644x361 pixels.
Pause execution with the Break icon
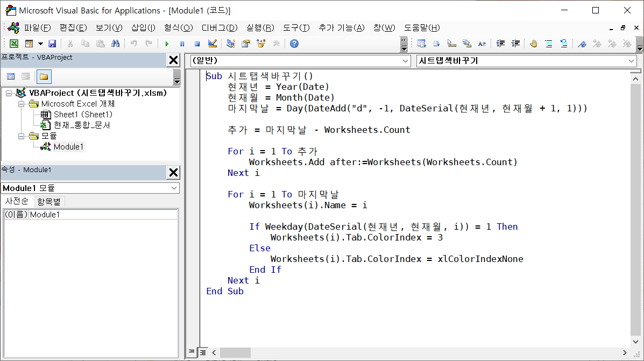point(182,44)
